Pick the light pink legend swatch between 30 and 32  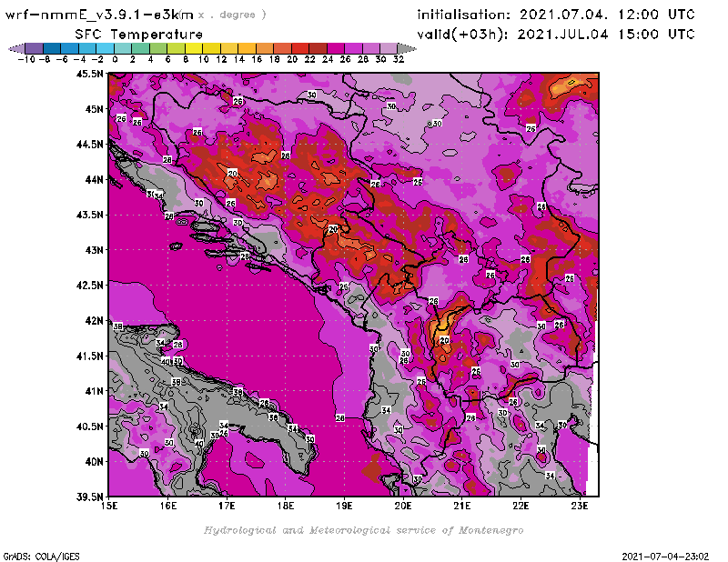[389, 48]
